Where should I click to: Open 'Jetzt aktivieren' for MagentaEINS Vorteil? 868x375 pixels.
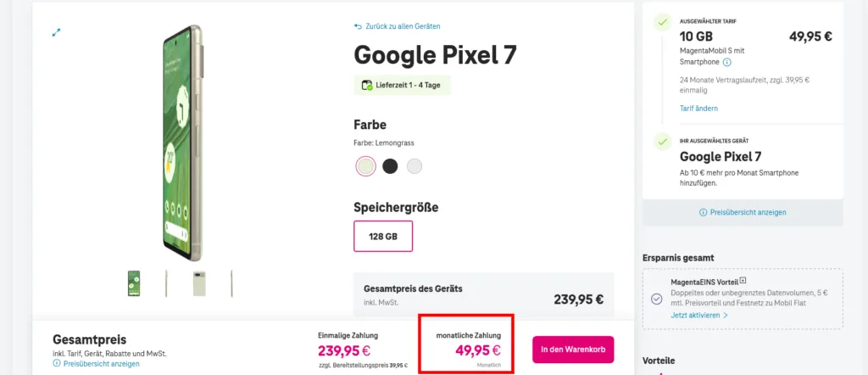coord(699,315)
